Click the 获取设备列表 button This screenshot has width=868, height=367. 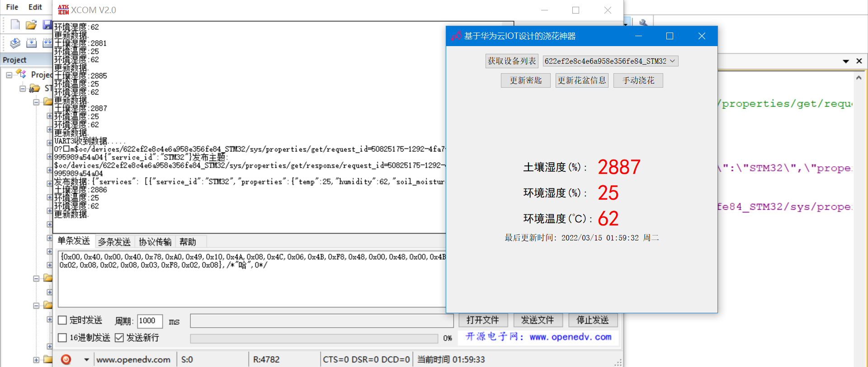[512, 61]
